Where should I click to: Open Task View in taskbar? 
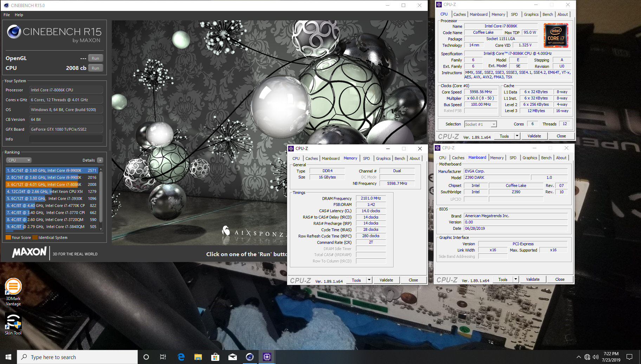tap(163, 357)
